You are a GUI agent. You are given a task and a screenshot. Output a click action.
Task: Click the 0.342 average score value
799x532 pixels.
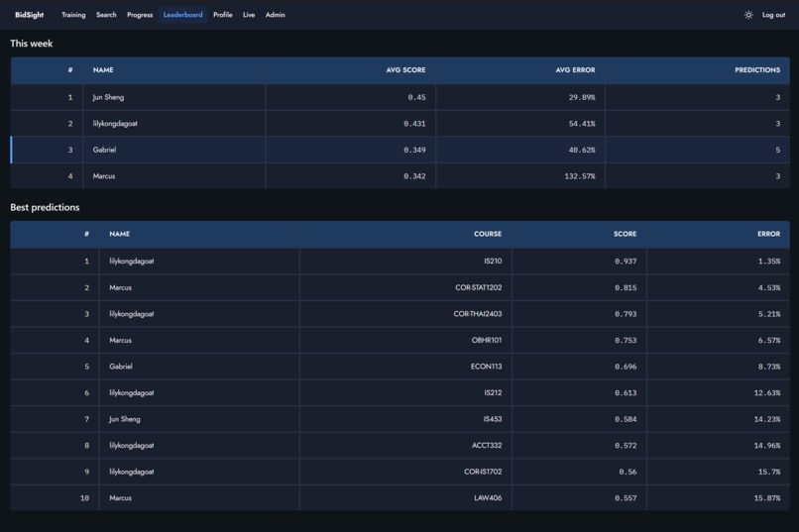pos(414,176)
